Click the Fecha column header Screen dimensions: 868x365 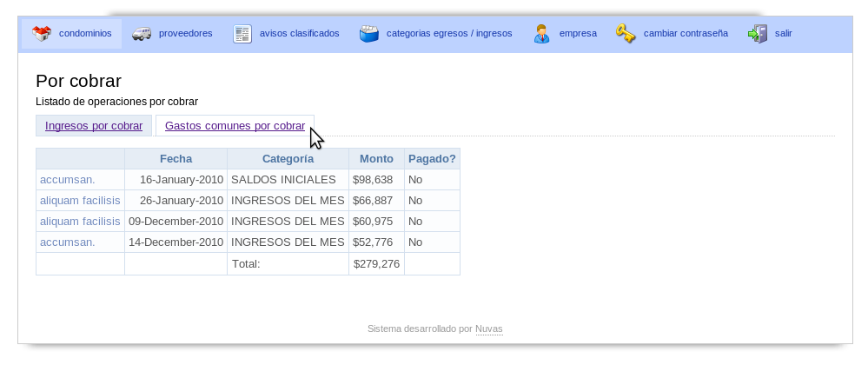[176, 159]
